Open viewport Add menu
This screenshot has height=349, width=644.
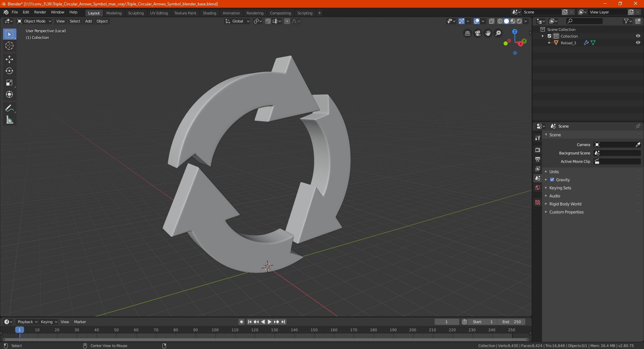click(x=88, y=21)
